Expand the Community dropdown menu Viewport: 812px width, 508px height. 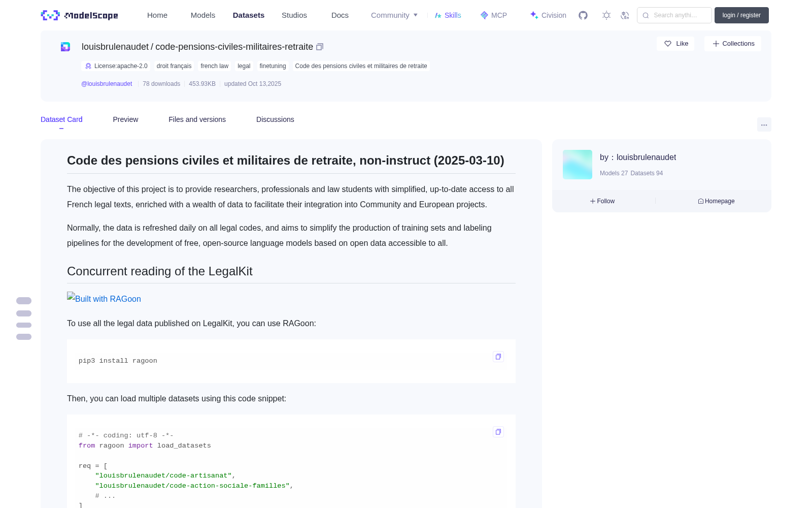coord(394,15)
